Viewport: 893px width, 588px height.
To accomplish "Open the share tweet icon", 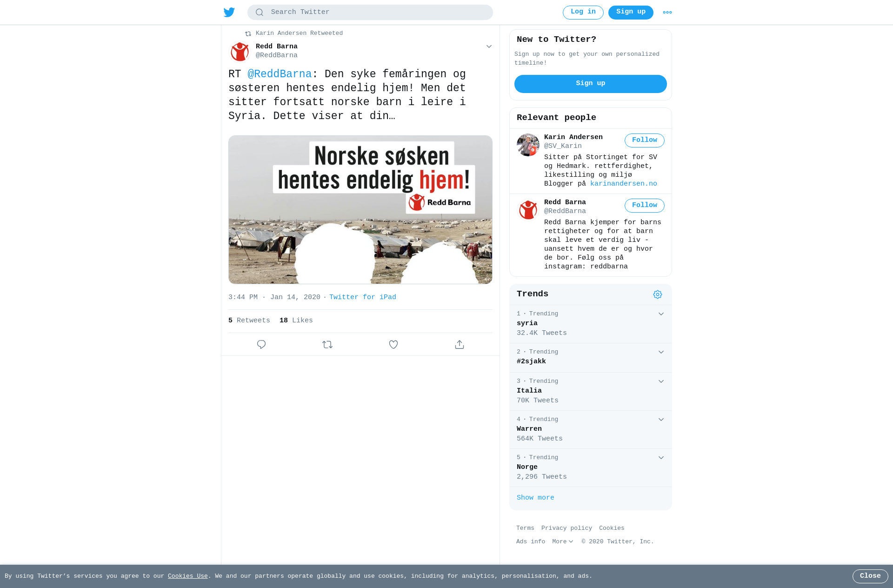I will [x=460, y=345].
